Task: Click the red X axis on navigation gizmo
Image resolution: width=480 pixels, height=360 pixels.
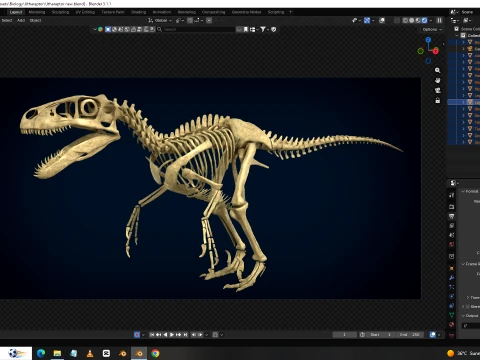Action: coord(436,51)
